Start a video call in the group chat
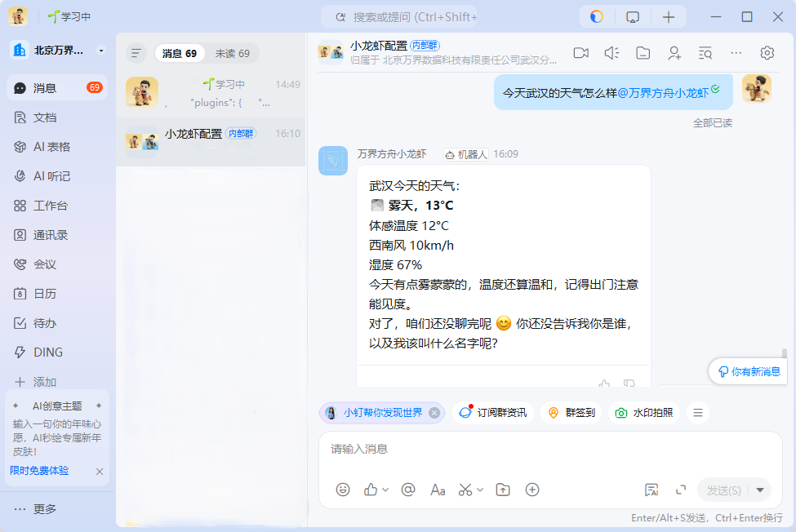The image size is (796, 532). (x=580, y=53)
